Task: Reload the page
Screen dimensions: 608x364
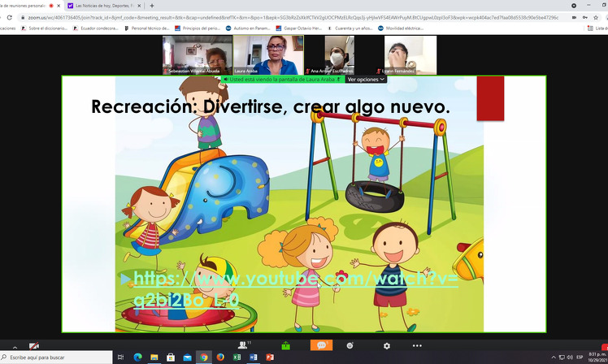Action: pyautogui.click(x=9, y=17)
